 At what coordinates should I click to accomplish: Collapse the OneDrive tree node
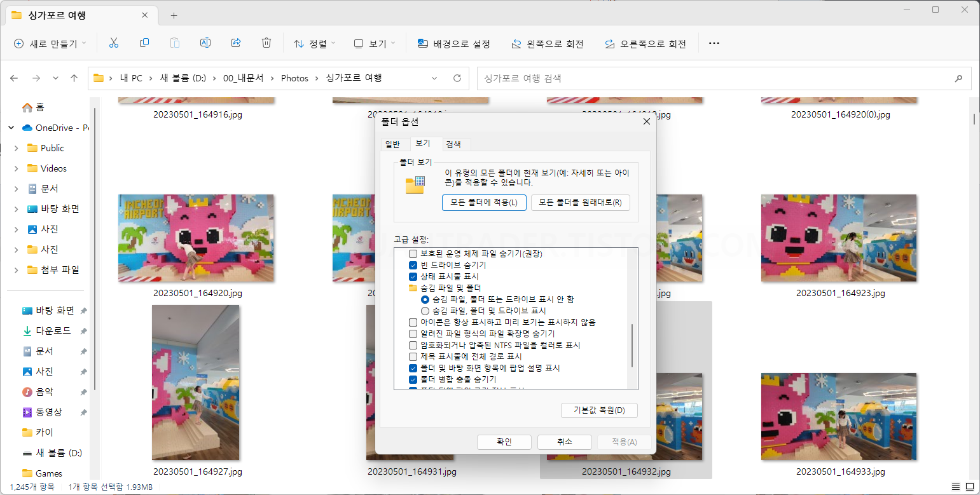(11, 128)
